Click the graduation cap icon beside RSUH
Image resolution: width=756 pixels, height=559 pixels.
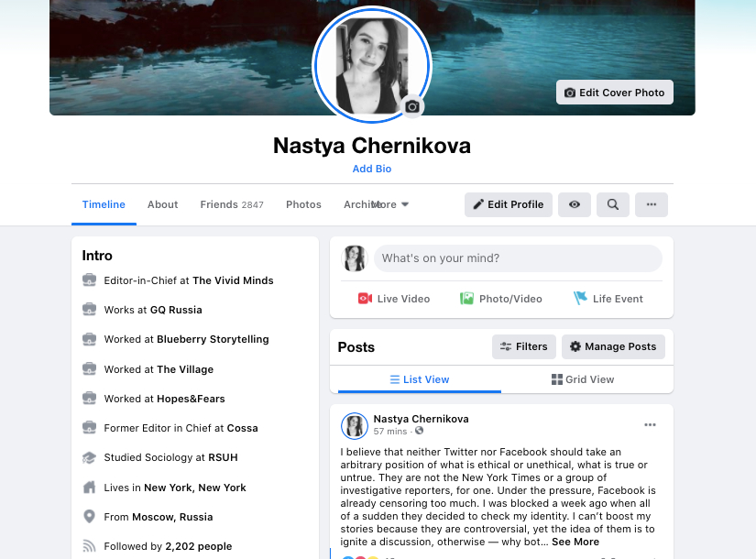pos(89,457)
